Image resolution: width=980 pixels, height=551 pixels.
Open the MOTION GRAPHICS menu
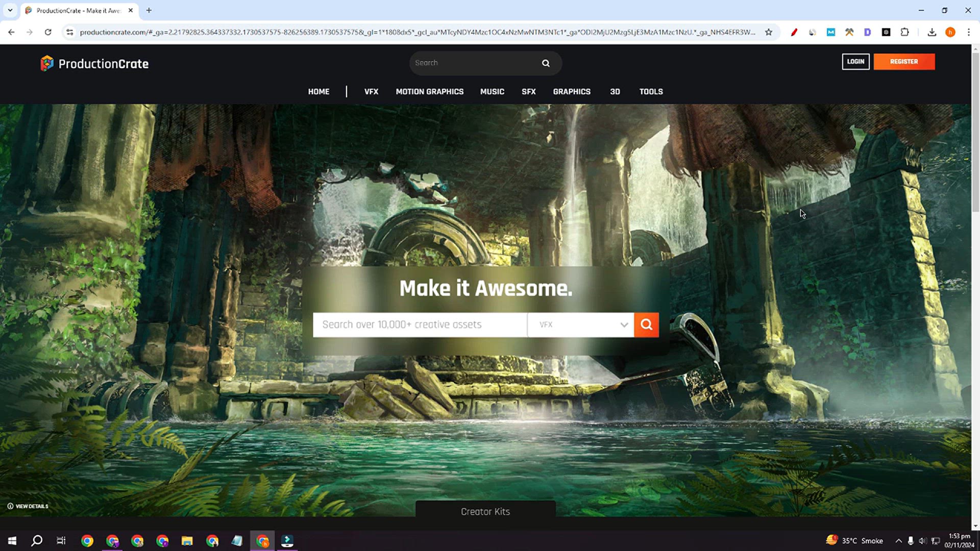coord(430,92)
